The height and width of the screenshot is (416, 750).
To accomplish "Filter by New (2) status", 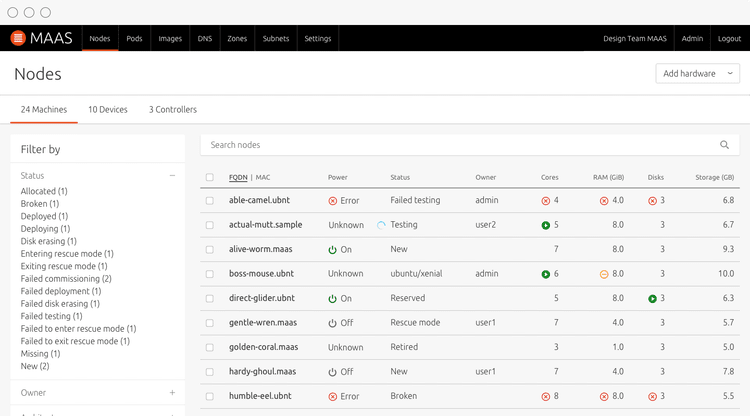I will [35, 366].
